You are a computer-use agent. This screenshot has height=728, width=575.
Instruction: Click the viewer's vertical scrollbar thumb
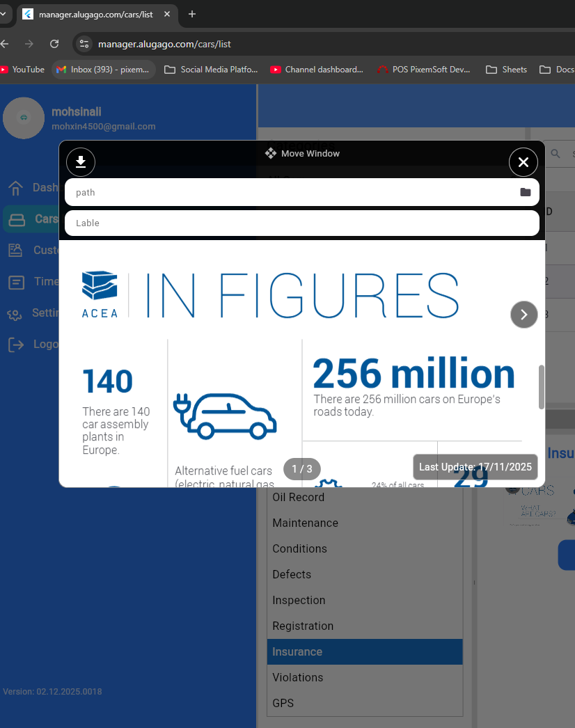coord(542,387)
